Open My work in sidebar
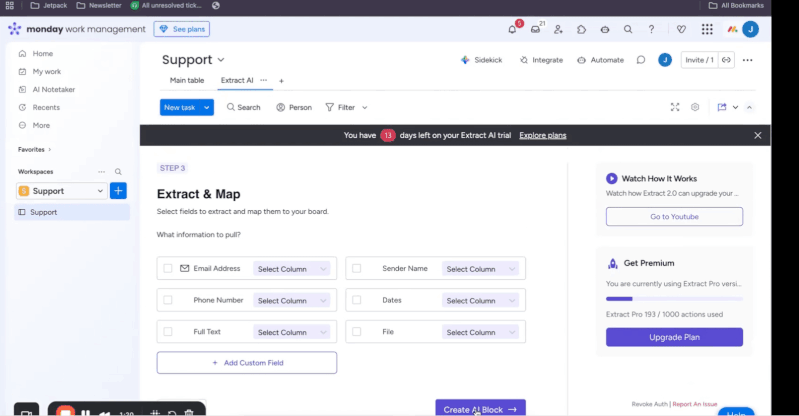 click(x=46, y=71)
